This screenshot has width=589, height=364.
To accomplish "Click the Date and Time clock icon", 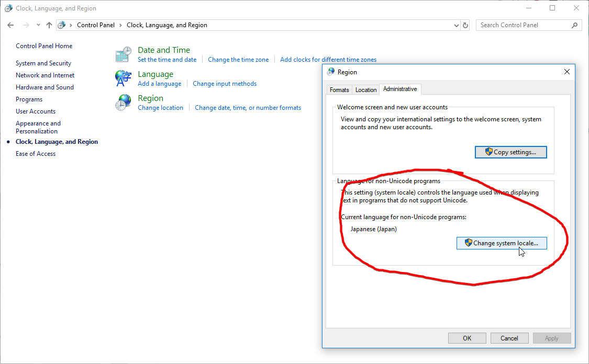I will (124, 54).
